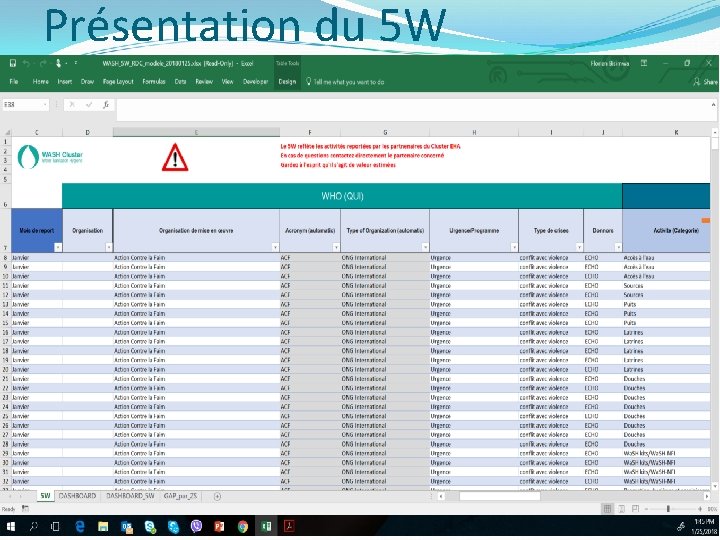Viewport: 720px width, 540px height.
Task: Select column F header
Action: tap(310, 133)
